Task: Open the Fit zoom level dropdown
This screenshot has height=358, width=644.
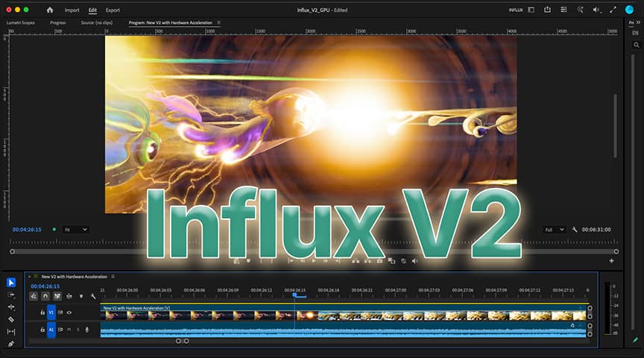Action: click(x=75, y=230)
